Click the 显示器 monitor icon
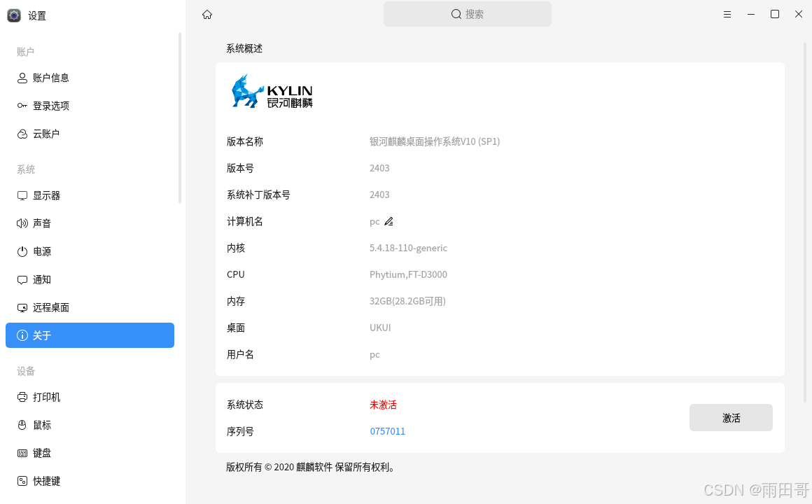 (22, 196)
